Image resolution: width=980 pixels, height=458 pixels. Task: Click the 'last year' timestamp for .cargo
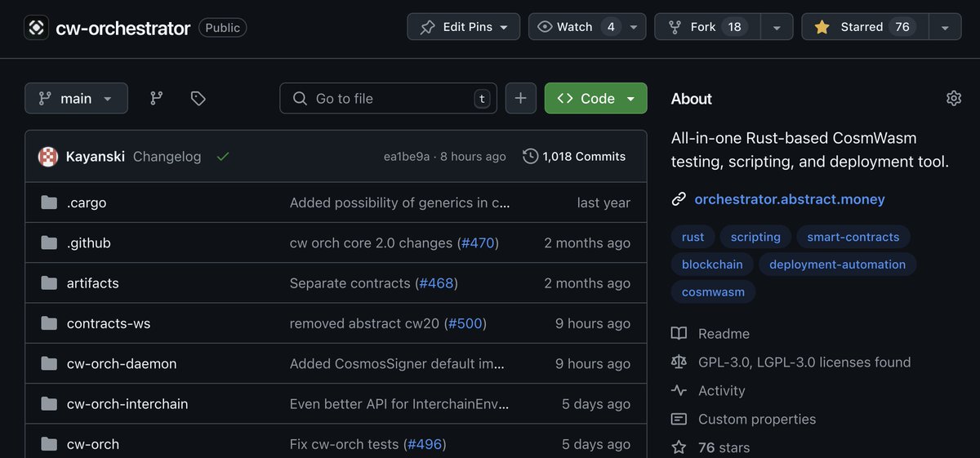click(x=604, y=202)
